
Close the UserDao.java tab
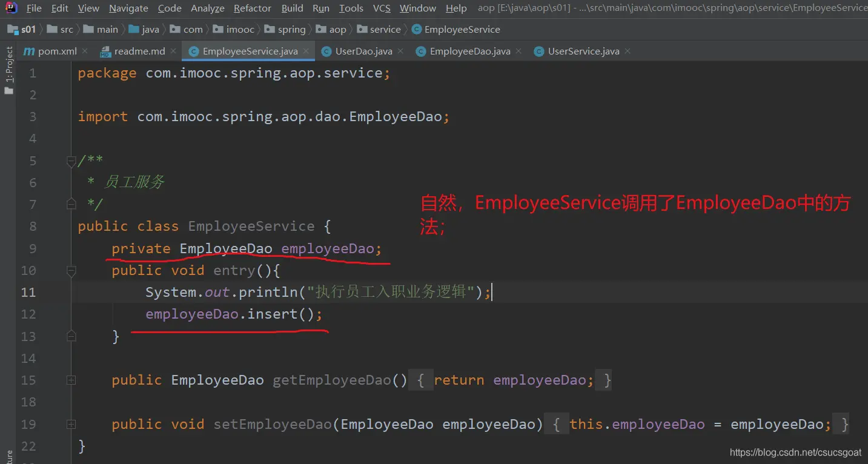tap(400, 51)
